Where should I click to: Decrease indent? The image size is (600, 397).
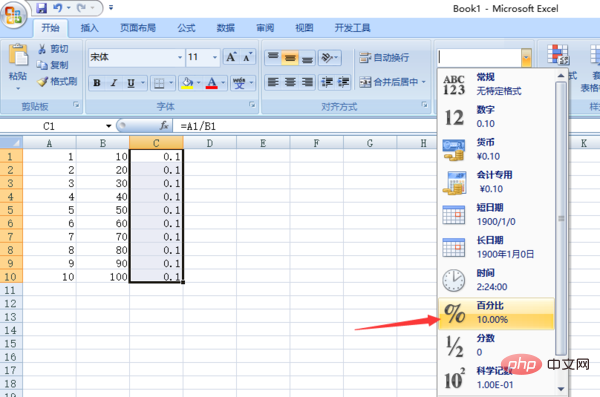(x=326, y=82)
